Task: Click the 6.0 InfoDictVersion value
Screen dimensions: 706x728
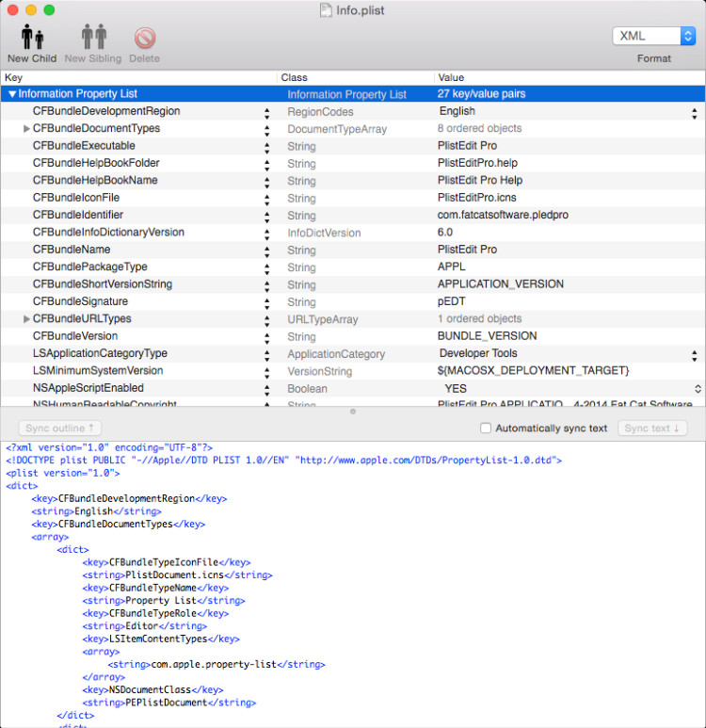Action: click(x=444, y=232)
